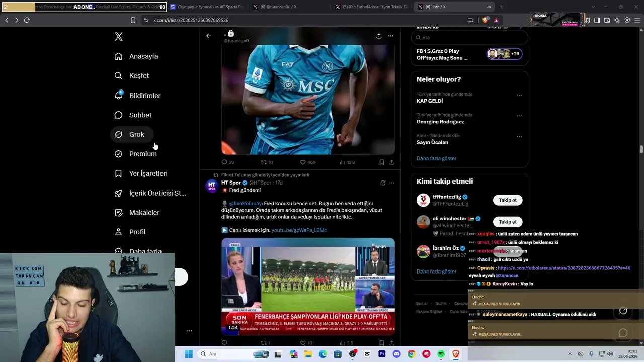Open the HT Spor account name
This screenshot has height=362, width=644.
231,183
